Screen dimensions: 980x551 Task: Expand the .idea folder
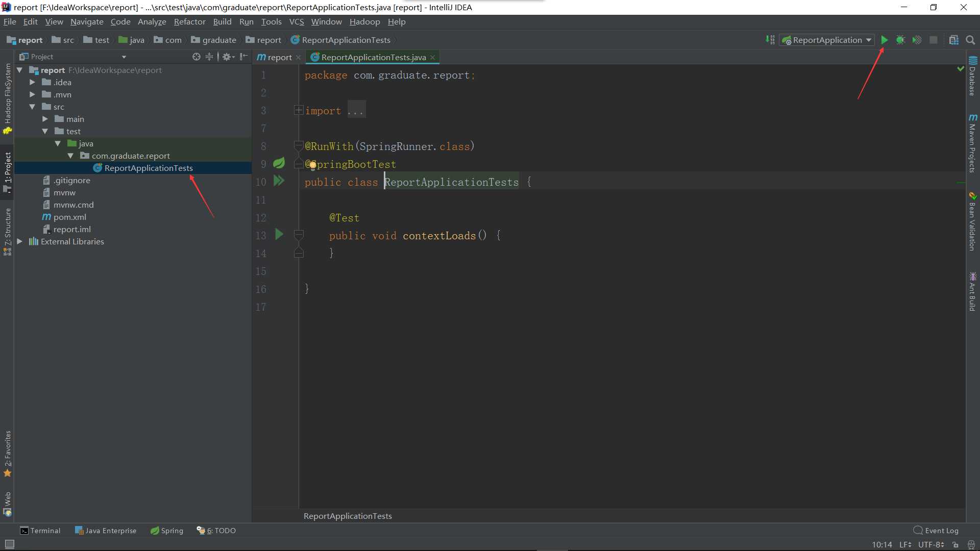point(32,82)
